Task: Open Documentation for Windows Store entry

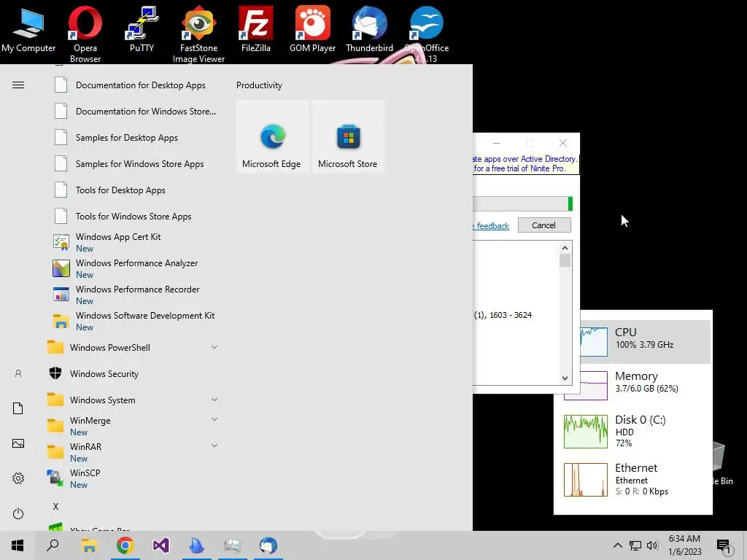Action: tap(133, 112)
